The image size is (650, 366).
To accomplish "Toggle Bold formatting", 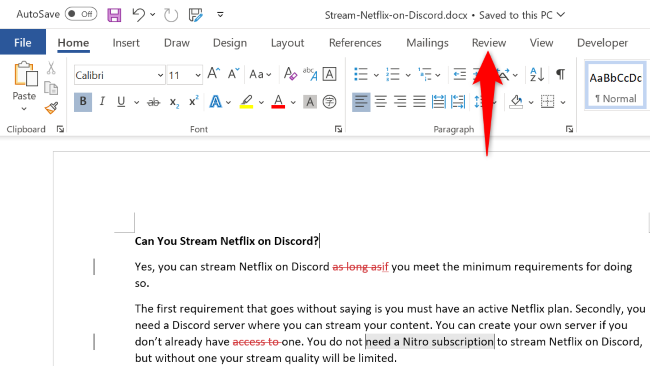I will (83, 102).
